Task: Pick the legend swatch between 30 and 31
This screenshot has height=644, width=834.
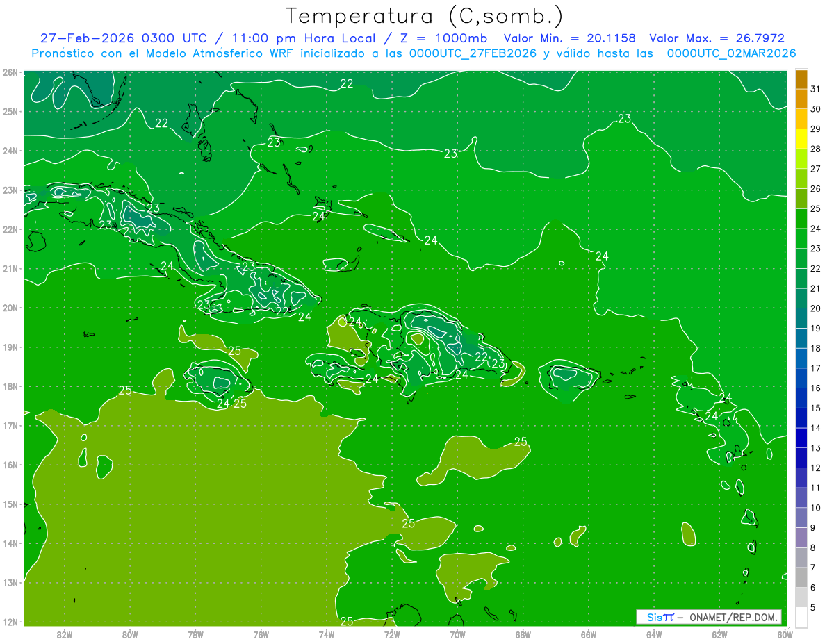Action: click(x=801, y=99)
